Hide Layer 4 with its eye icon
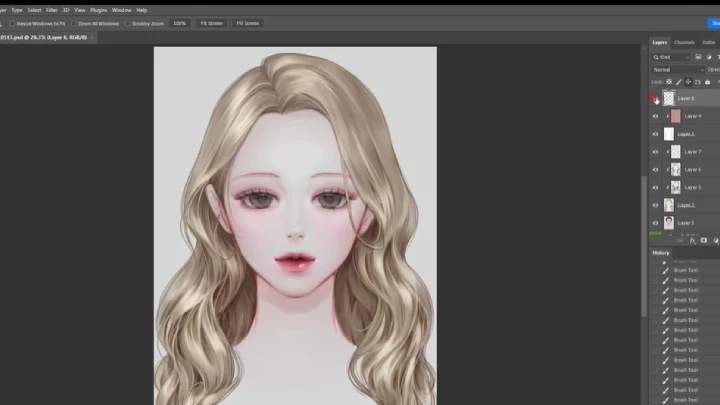The image size is (720, 405). [x=656, y=116]
